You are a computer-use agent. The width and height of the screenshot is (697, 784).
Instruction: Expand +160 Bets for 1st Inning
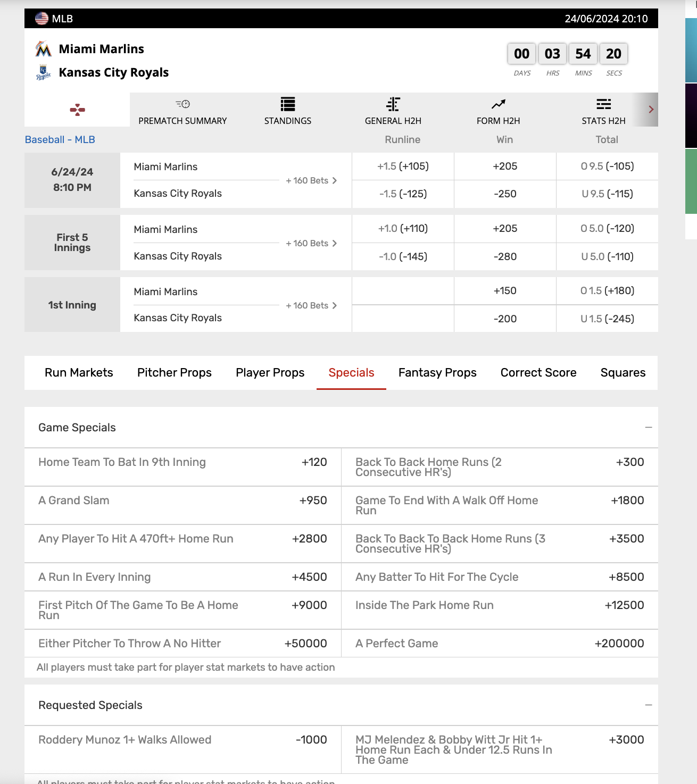click(311, 306)
